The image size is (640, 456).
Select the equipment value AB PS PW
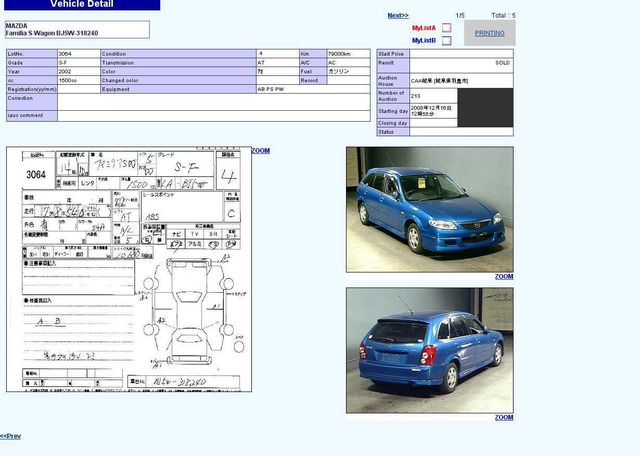pyautogui.click(x=271, y=89)
